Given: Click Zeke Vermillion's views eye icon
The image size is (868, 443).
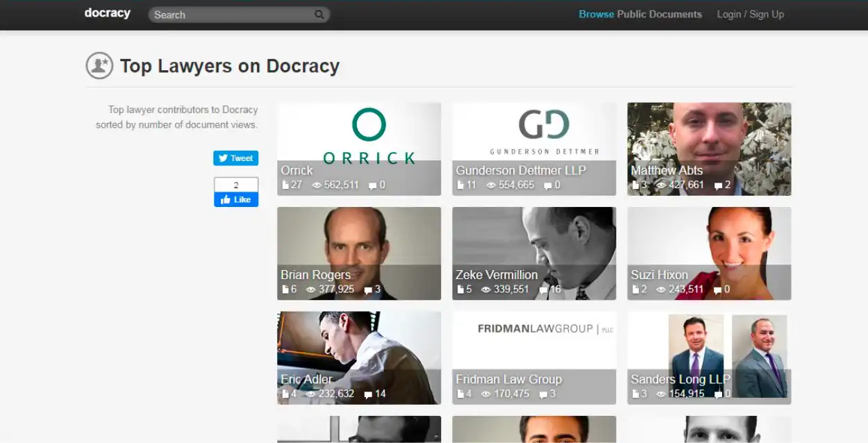Looking at the screenshot, I should [486, 290].
